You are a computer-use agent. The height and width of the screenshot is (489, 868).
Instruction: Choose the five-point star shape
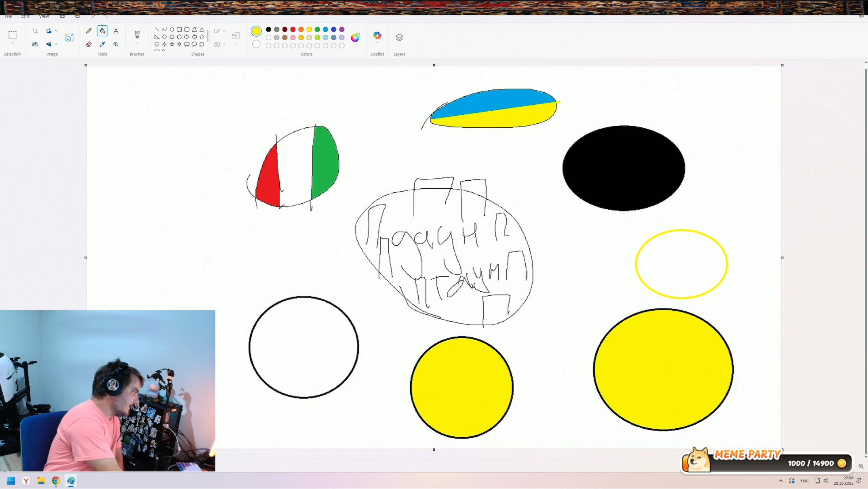click(x=172, y=44)
